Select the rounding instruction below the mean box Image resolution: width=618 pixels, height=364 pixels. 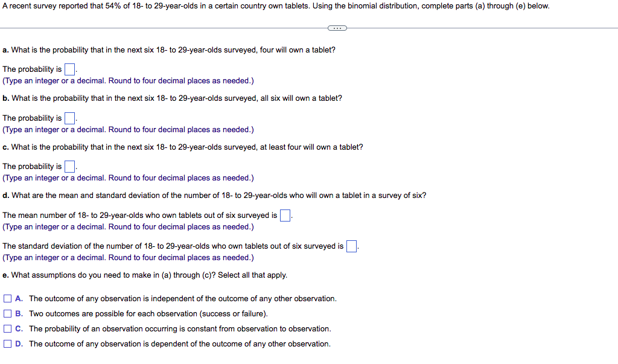[128, 226]
